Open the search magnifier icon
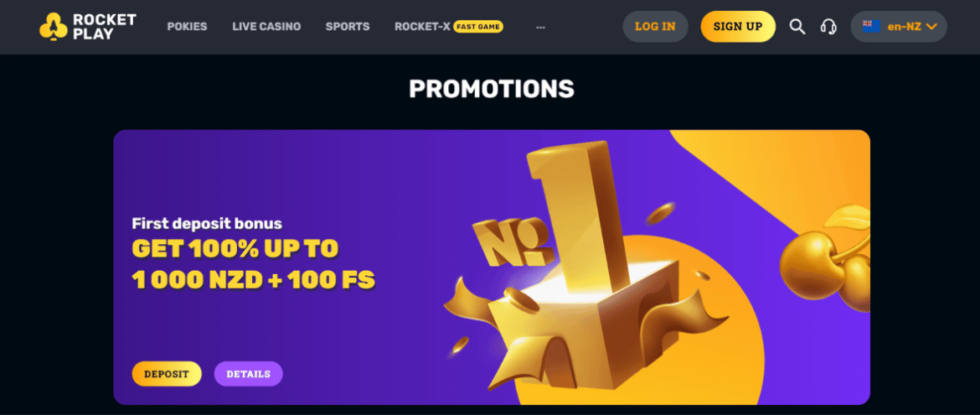 click(x=797, y=26)
